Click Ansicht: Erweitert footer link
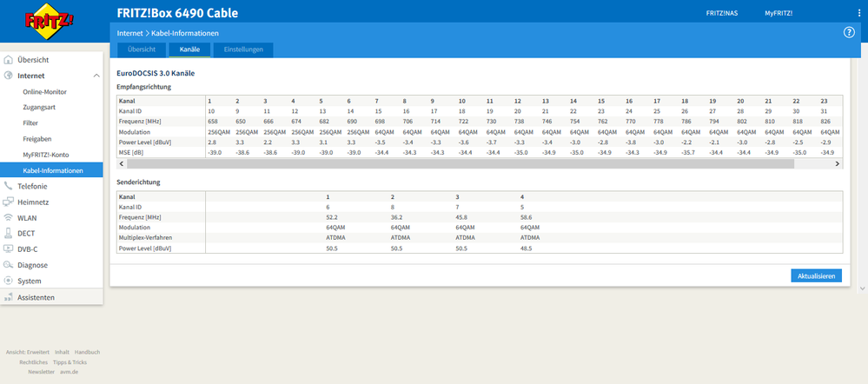The height and width of the screenshot is (384, 868). pos(28,352)
